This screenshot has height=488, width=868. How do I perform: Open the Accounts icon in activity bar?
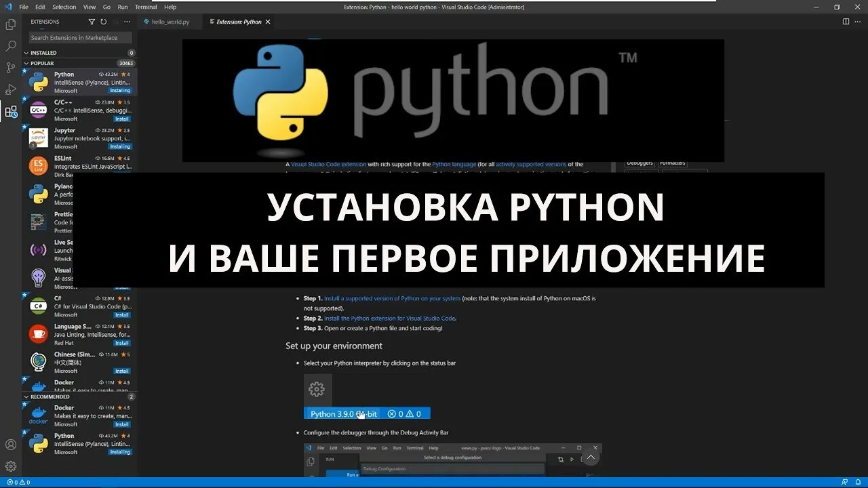[x=11, y=445]
